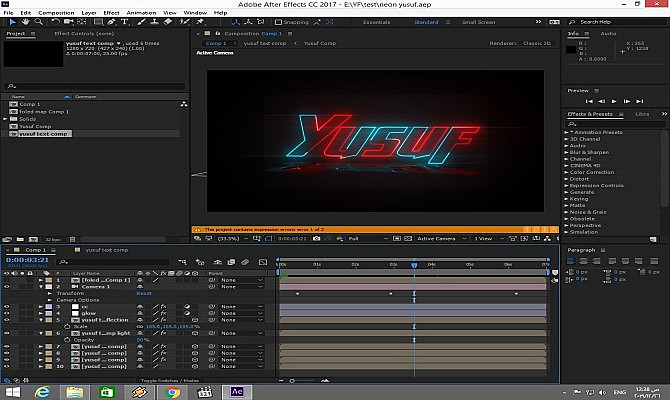This screenshot has width=670, height=400.
Task: Open the Parent dropdown for Camera 1
Action: tap(241, 287)
